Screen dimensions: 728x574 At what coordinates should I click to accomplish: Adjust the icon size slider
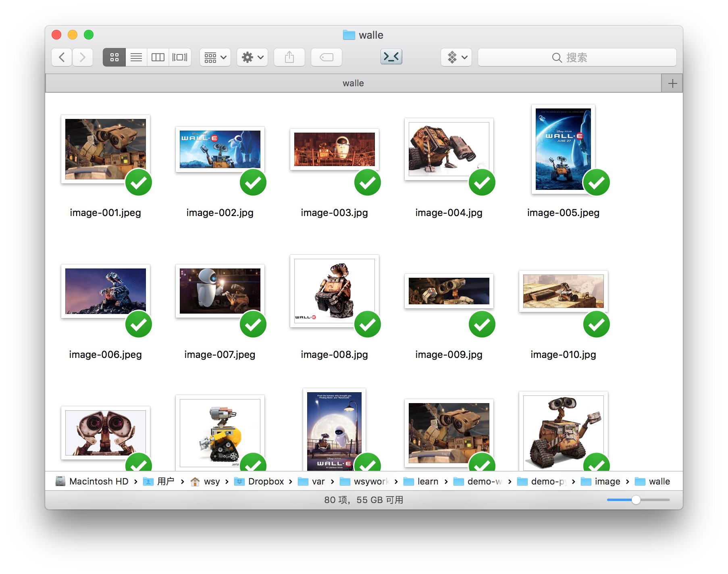coord(636,500)
